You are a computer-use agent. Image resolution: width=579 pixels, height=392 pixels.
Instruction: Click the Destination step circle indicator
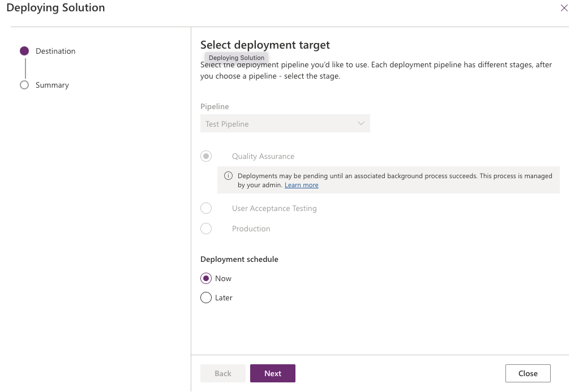24,51
